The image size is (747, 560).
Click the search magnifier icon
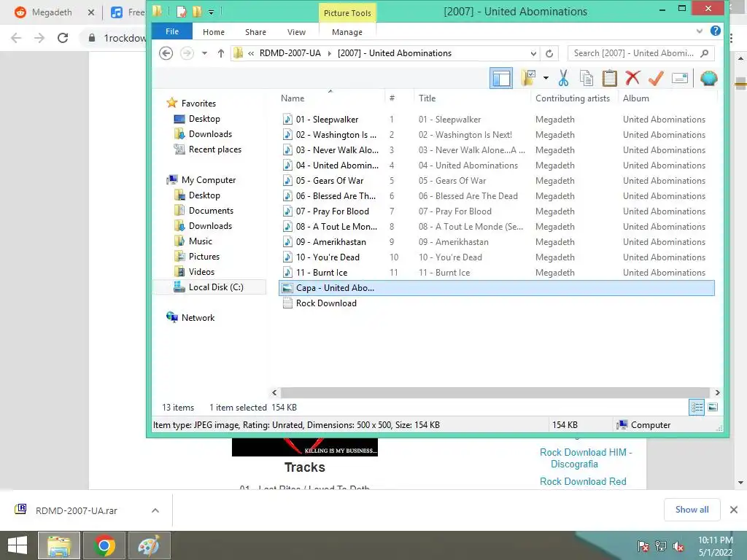click(x=705, y=52)
